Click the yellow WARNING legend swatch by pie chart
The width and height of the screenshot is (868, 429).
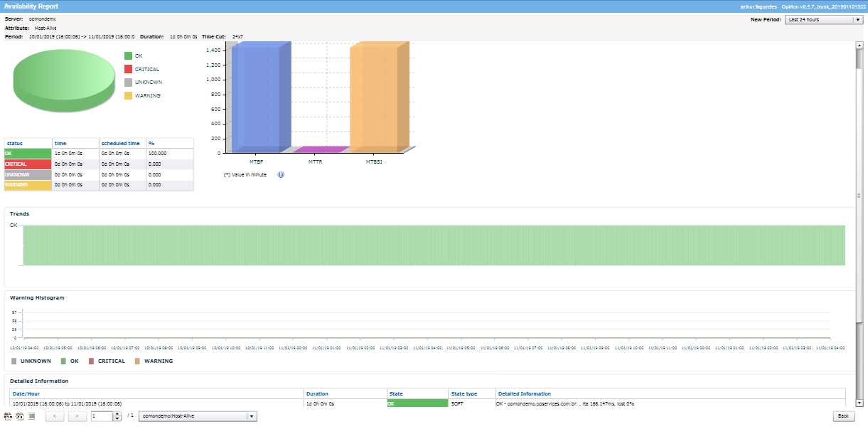[129, 95]
